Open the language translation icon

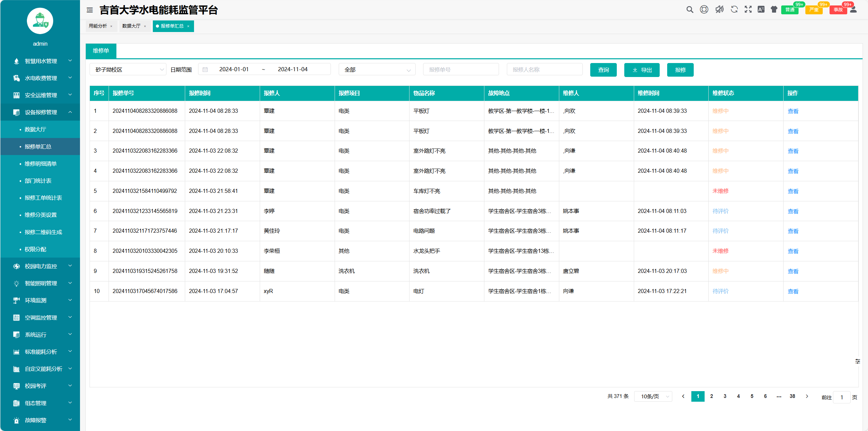(761, 10)
